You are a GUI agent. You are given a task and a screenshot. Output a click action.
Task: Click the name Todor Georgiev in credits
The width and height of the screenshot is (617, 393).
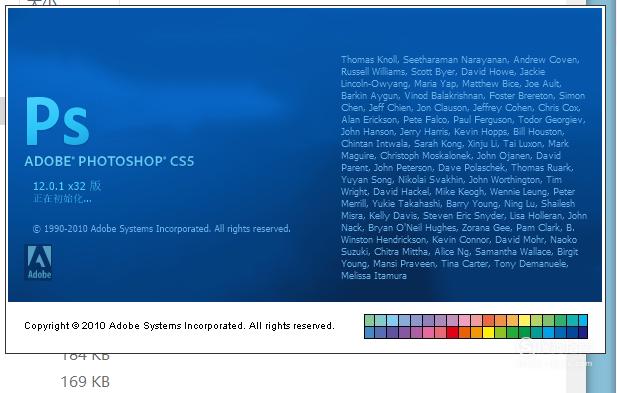550,120
